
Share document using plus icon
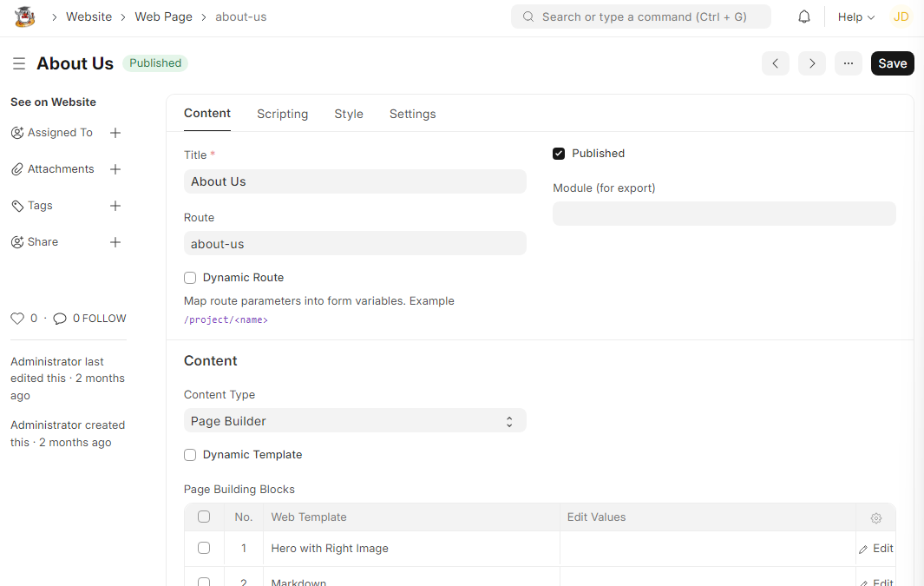click(x=115, y=242)
